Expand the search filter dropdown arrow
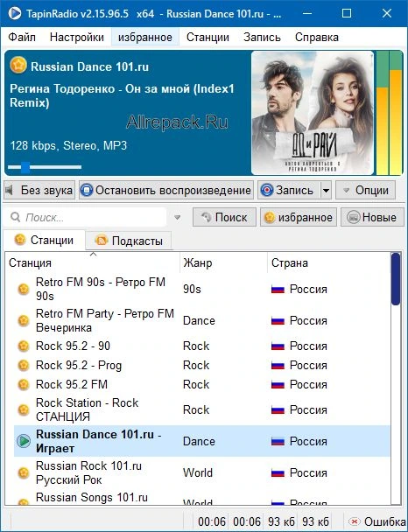 click(x=177, y=218)
